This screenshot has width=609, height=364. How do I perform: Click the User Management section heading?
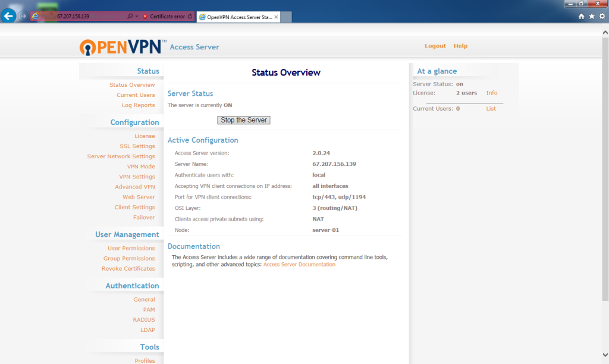pyautogui.click(x=127, y=235)
